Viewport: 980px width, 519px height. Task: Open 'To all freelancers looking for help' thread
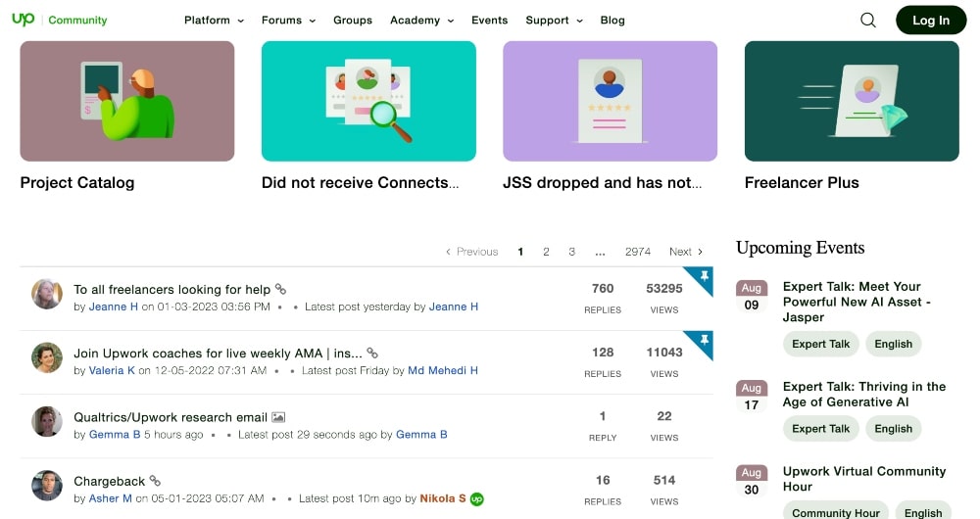click(x=171, y=289)
